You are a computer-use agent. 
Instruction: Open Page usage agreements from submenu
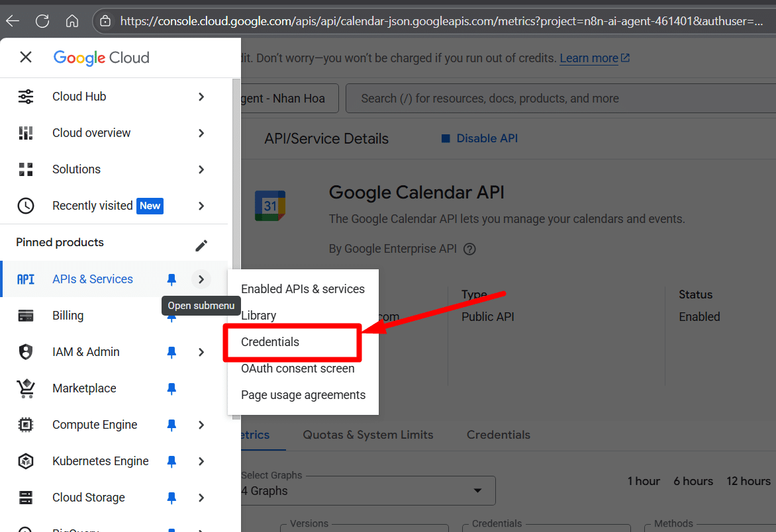[303, 395]
